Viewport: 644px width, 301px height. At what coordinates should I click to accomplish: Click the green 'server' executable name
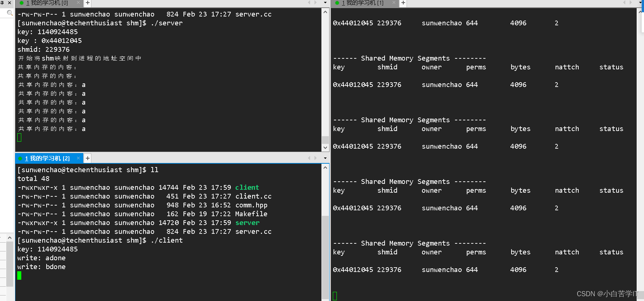pos(247,223)
